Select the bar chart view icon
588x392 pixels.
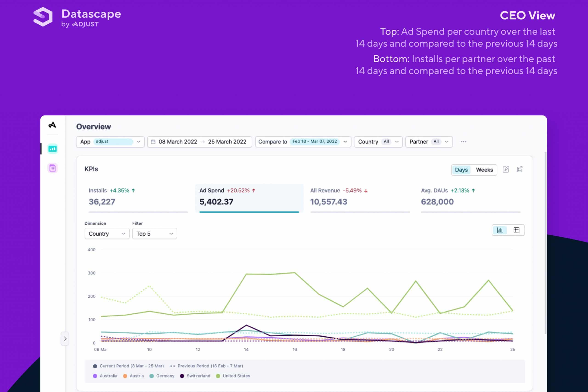pos(500,230)
